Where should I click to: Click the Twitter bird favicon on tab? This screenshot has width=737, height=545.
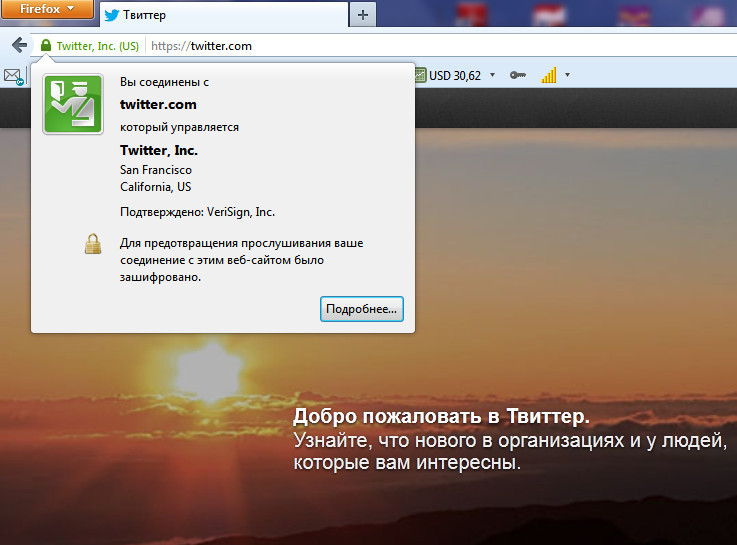pyautogui.click(x=112, y=15)
